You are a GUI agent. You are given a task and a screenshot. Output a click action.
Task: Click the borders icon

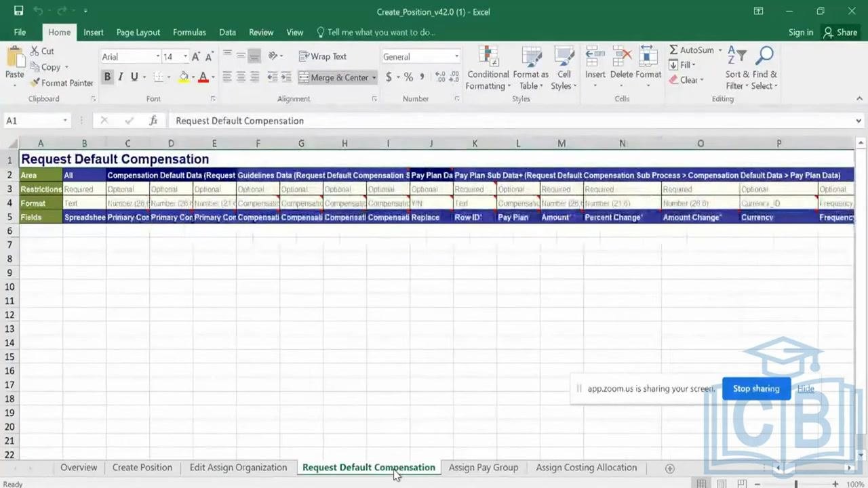[157, 77]
